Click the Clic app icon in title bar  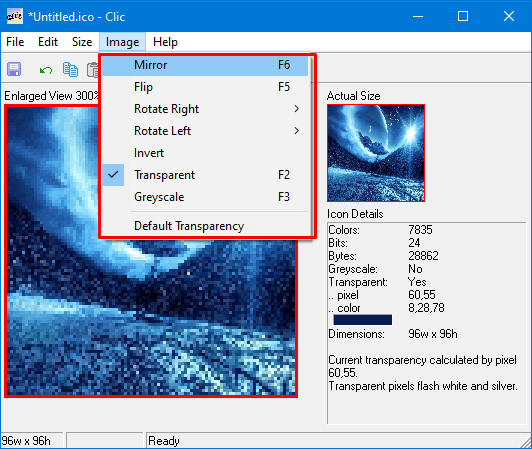pyautogui.click(x=15, y=16)
